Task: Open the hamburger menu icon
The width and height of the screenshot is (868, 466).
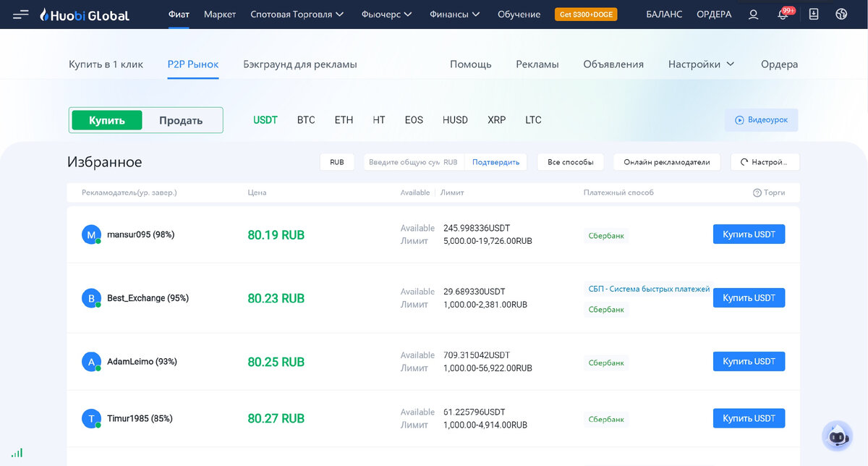Action: tap(21, 14)
